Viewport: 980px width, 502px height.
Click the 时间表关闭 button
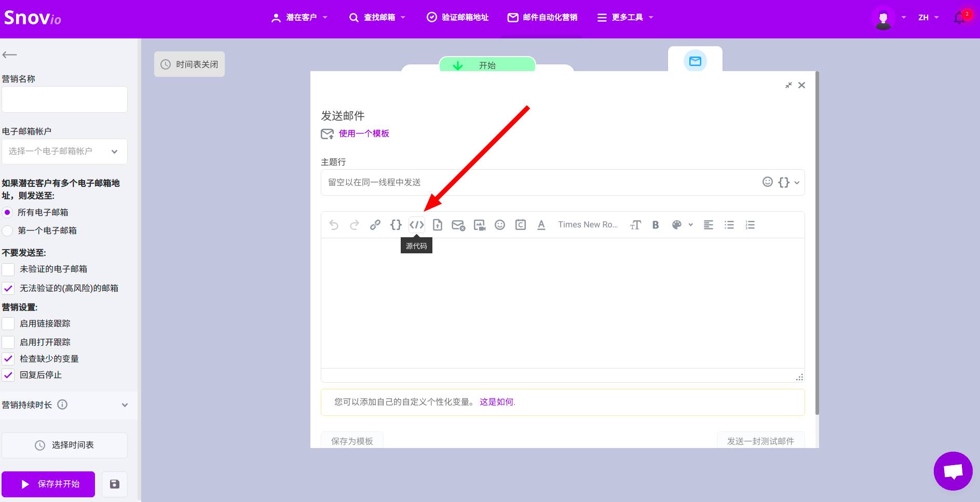(x=189, y=64)
